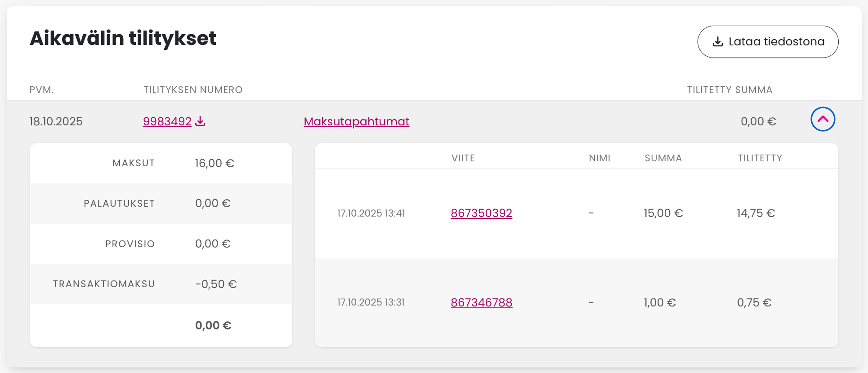Collapse the settlement row with the chevron
Screen dimensions: 868x373
pyautogui.click(x=823, y=119)
